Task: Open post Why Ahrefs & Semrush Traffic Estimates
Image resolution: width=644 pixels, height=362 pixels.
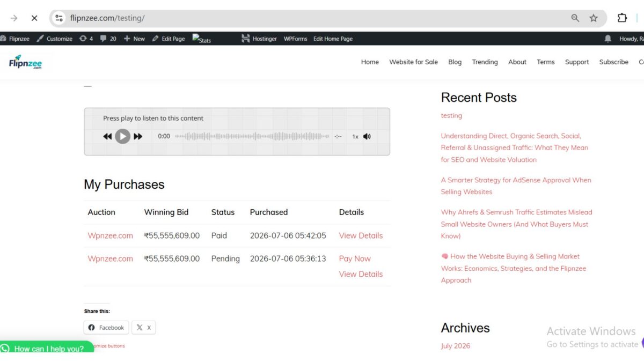Action: click(516, 224)
